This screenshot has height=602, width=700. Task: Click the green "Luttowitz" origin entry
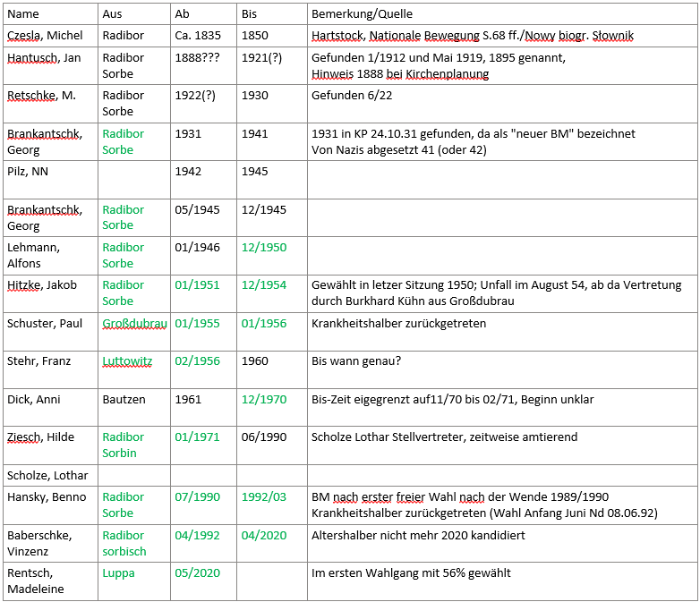(x=127, y=361)
